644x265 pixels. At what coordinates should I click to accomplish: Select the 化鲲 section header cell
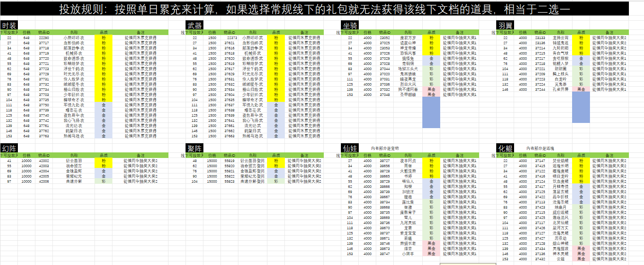(x=505, y=148)
